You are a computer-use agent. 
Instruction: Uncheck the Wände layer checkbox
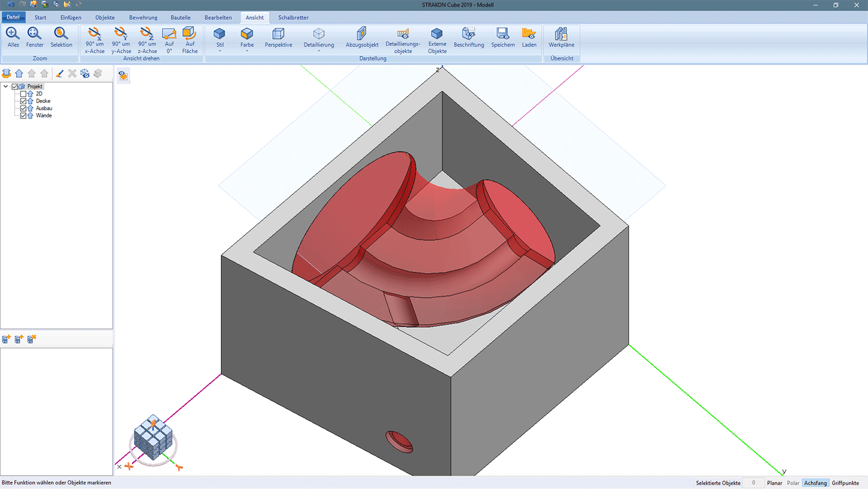[24, 115]
